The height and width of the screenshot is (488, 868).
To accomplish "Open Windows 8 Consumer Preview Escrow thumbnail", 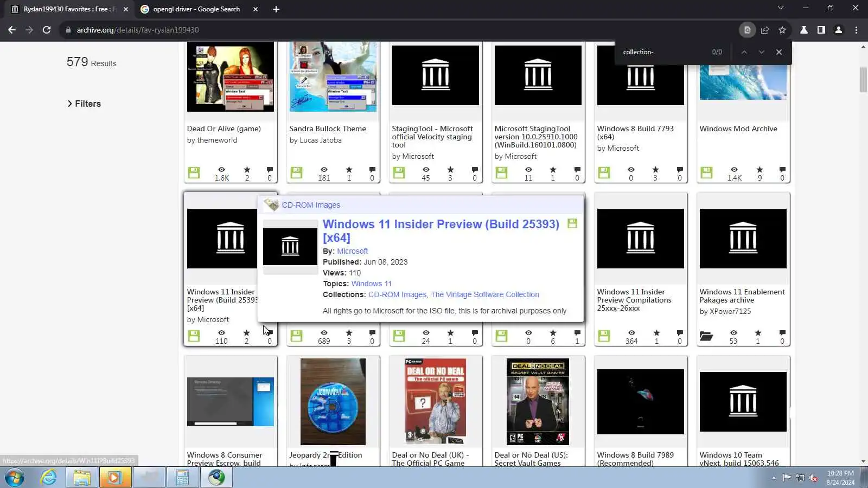I will pyautogui.click(x=231, y=402).
